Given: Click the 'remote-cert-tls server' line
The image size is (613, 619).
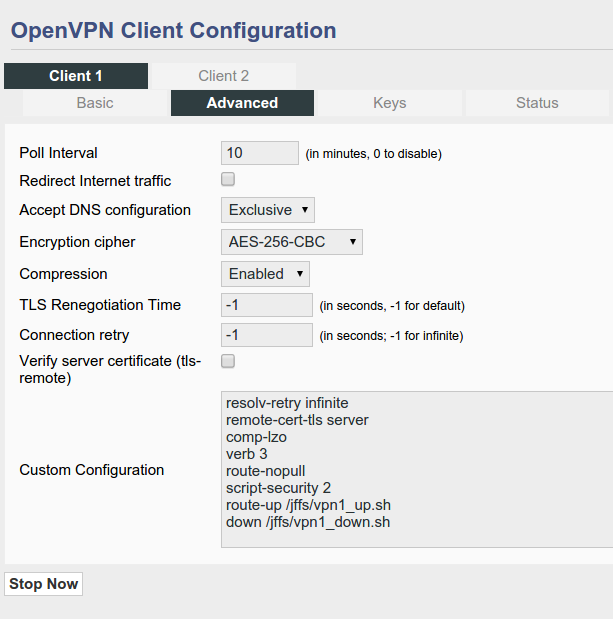Looking at the screenshot, I should pos(297,420).
